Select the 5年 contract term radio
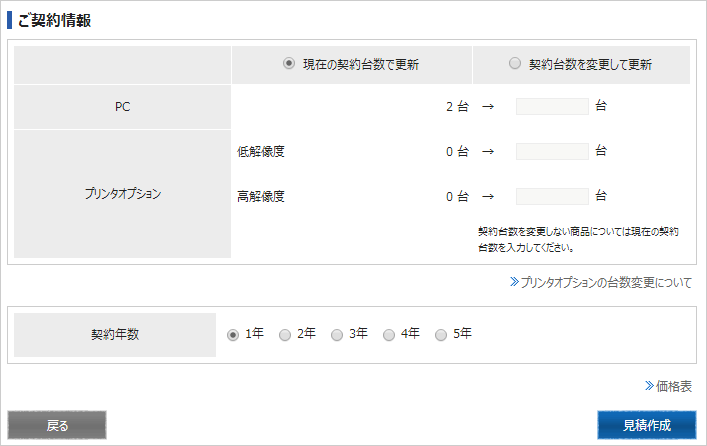Image resolution: width=707 pixels, height=446 pixels. 441,335
